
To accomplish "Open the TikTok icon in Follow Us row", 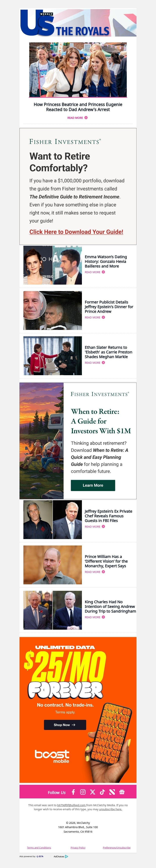I will pos(102,792).
